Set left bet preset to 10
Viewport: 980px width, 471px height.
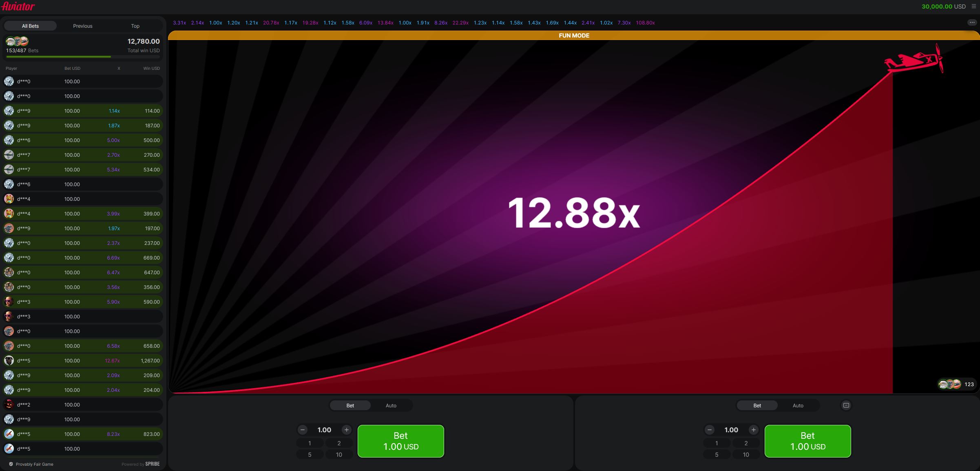(x=339, y=455)
